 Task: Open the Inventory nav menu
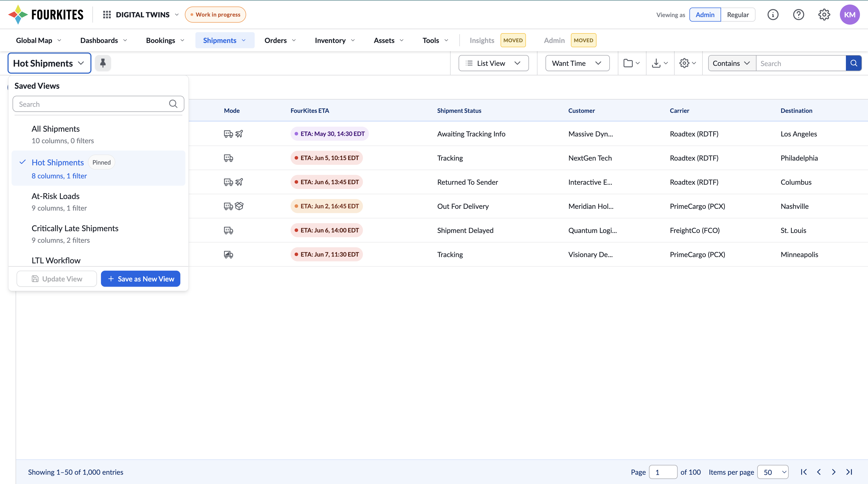pos(335,40)
